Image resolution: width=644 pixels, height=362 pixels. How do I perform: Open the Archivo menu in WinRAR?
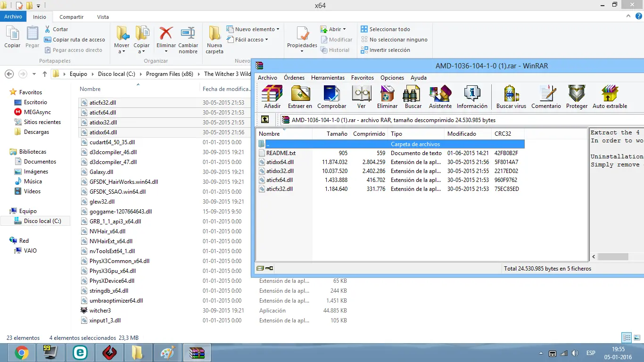click(x=267, y=78)
